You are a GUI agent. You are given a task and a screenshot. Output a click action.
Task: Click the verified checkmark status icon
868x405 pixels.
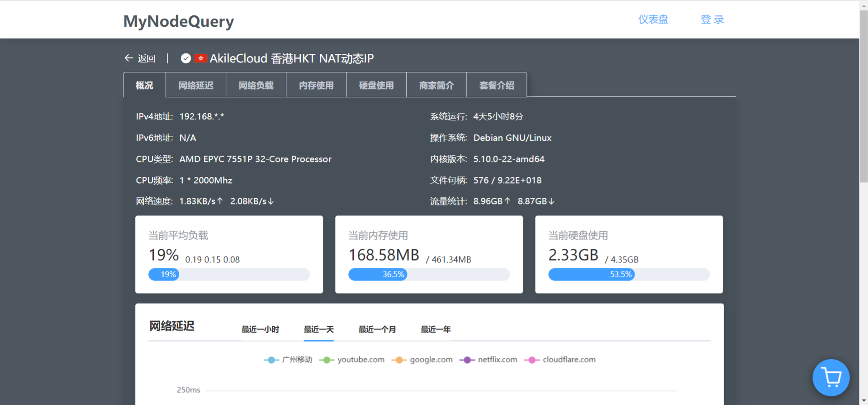pyautogui.click(x=185, y=58)
